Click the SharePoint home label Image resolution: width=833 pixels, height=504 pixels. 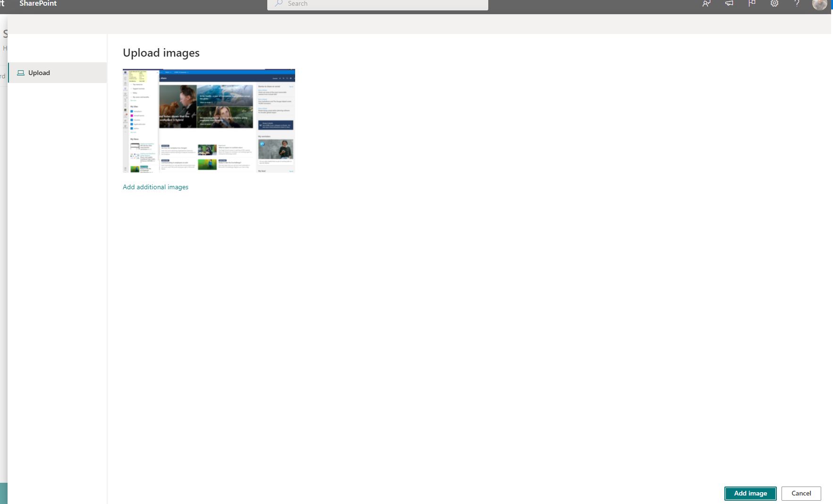38,3
